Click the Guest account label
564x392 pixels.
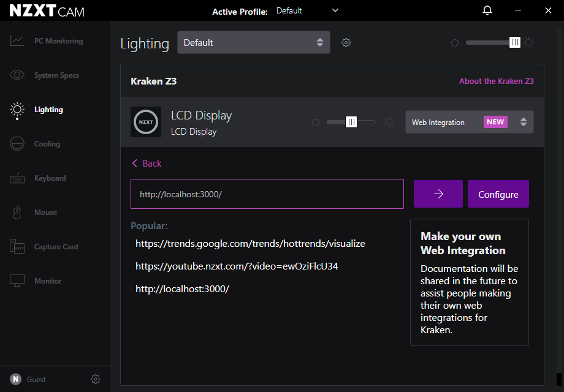click(36, 379)
